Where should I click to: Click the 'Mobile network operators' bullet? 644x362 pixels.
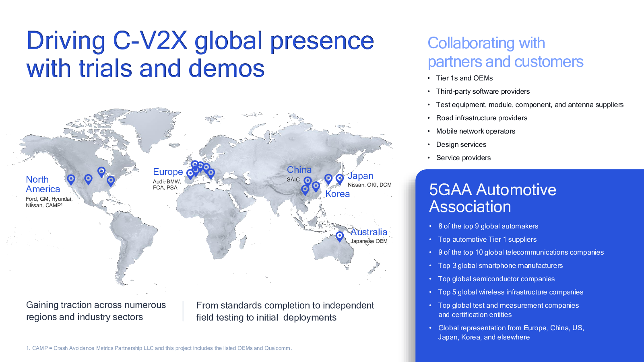(476, 131)
